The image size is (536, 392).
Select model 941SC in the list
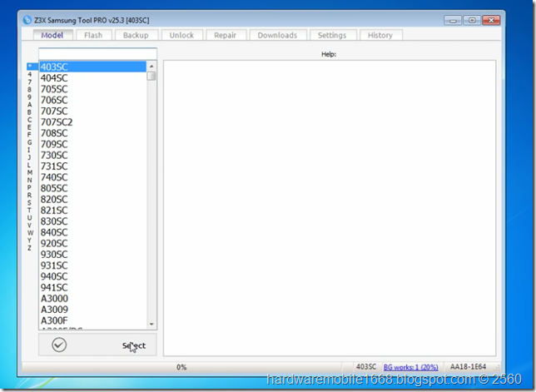[92, 287]
